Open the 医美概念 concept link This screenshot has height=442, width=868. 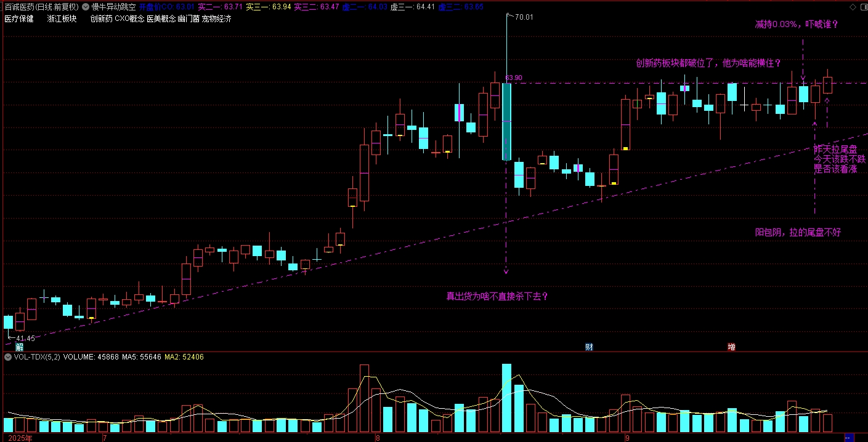(161, 19)
